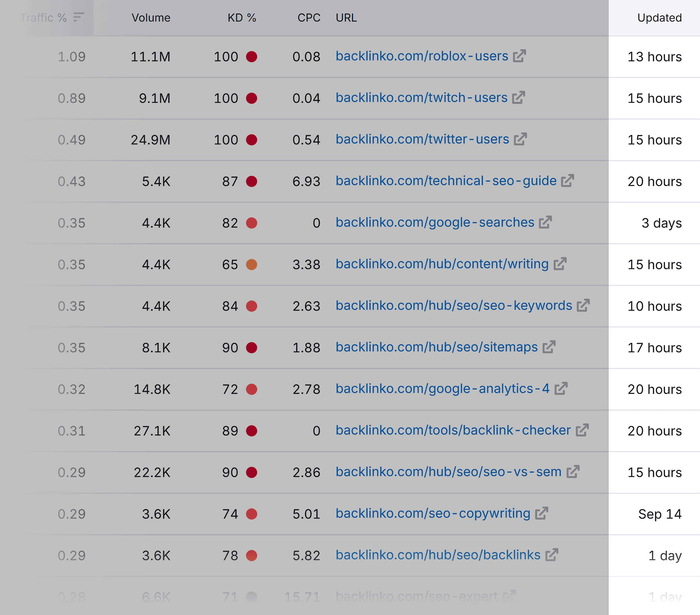The width and height of the screenshot is (700, 615).
Task: Follow backlinko.com/google-searches link
Action: (x=435, y=223)
